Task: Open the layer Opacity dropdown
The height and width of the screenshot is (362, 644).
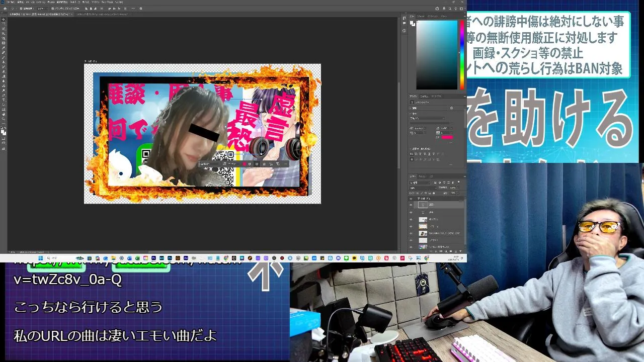Action: coord(458,188)
